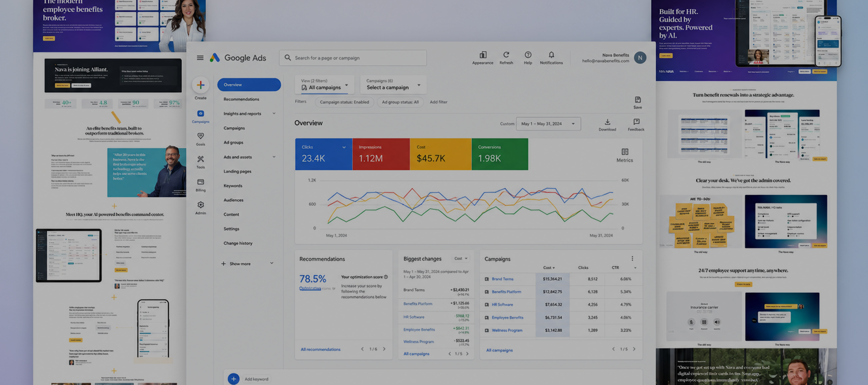The width and height of the screenshot is (868, 385).
Task: Click 'Nava is joining Alliant' banner in left webpage
Action: [x=113, y=76]
